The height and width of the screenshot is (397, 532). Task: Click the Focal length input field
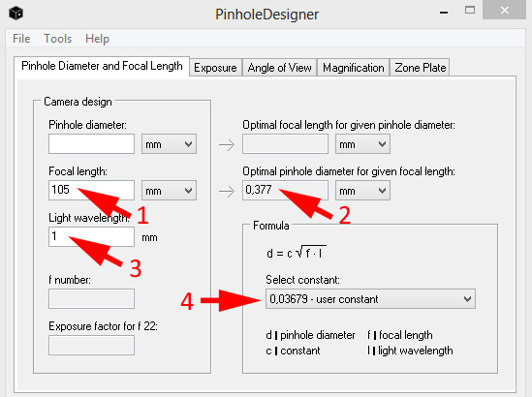[92, 190]
